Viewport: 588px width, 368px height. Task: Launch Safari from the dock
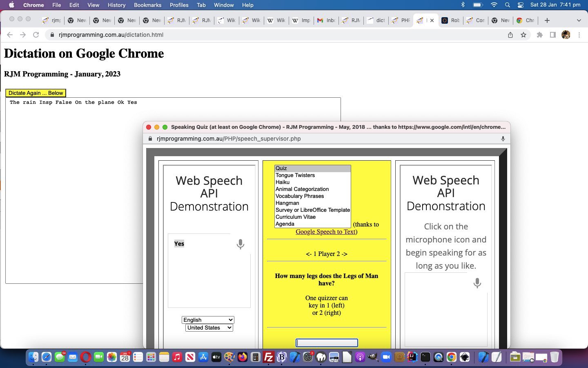click(x=46, y=357)
